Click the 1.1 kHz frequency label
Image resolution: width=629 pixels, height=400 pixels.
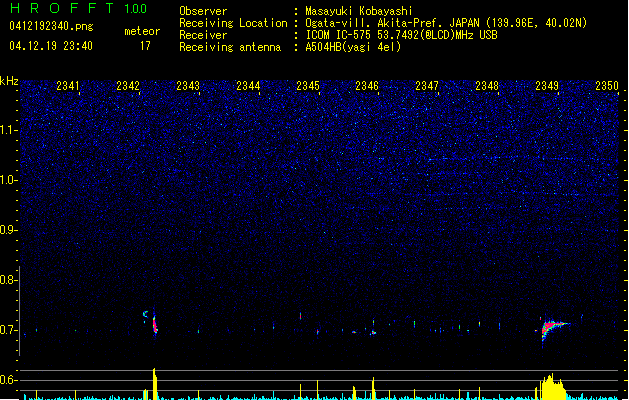[8, 130]
